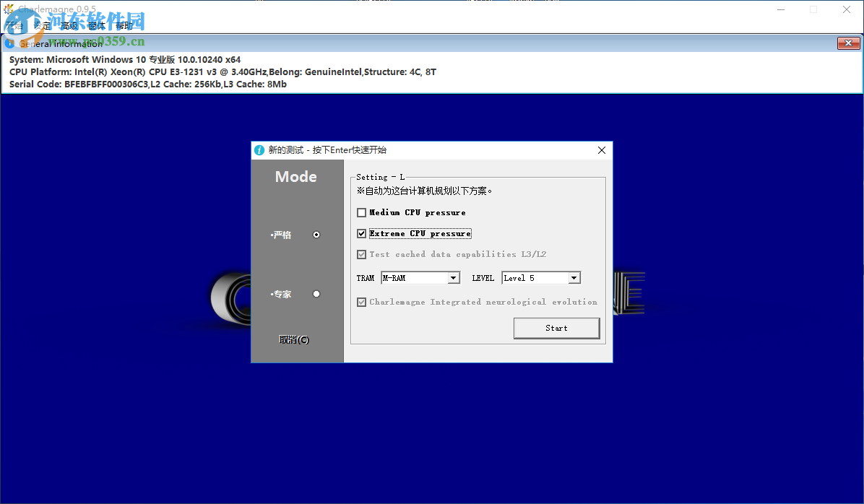
Task: Open the 设定 menu
Action: (x=42, y=26)
